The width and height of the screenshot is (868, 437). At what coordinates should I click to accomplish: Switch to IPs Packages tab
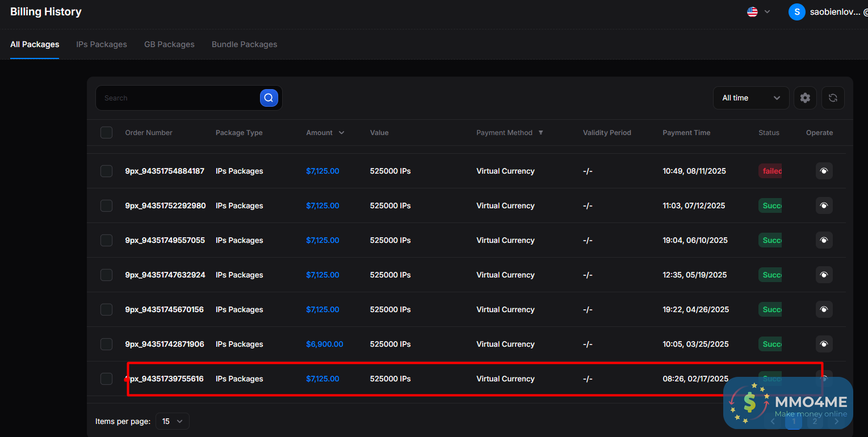point(102,44)
